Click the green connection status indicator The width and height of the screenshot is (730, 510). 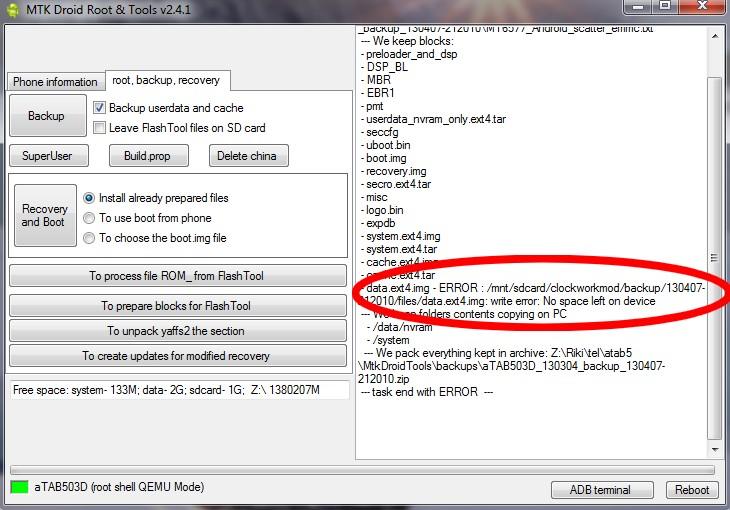(19, 487)
